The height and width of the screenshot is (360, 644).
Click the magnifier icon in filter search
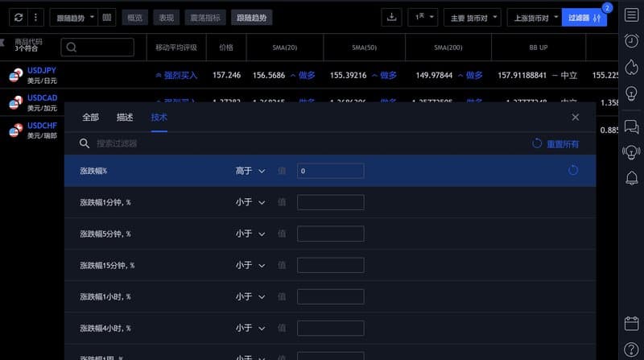tap(85, 143)
